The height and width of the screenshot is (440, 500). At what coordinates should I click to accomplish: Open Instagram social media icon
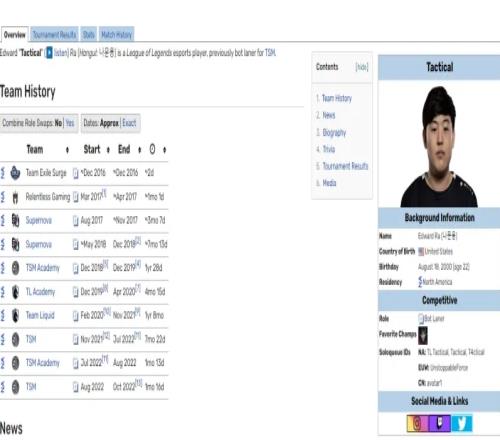(417, 423)
